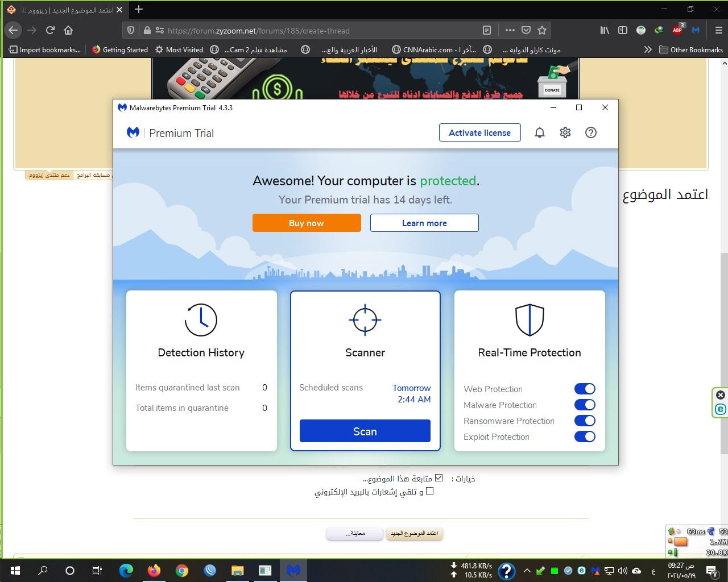The width and height of the screenshot is (728, 582).
Task: Save page to Pocket
Action: click(526, 30)
